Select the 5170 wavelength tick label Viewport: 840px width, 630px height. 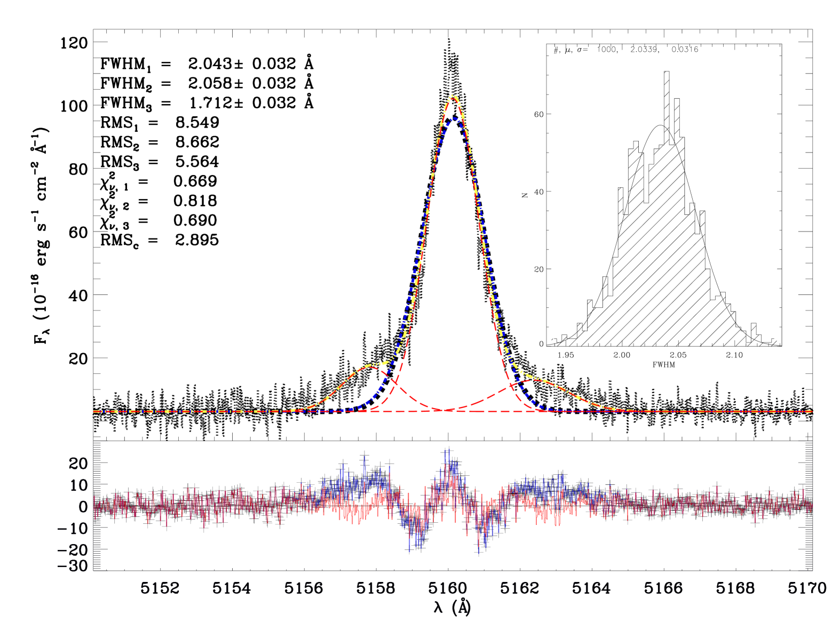point(807,588)
